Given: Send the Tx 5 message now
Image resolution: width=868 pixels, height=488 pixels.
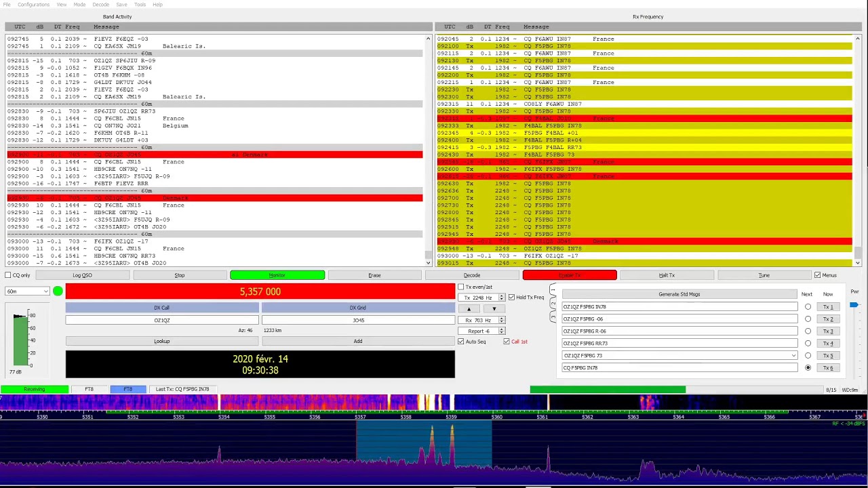Looking at the screenshot, I should (828, 356).
